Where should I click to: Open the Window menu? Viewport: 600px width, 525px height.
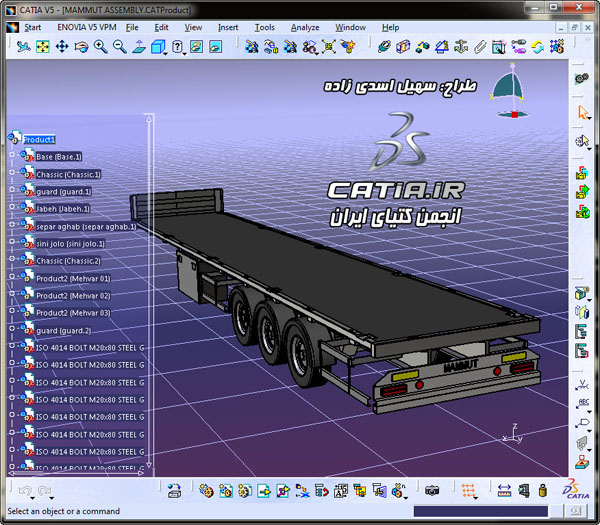[351, 28]
